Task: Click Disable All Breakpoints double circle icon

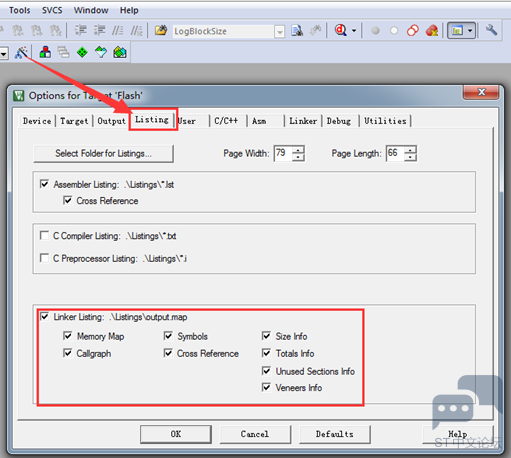Action: 413,31
